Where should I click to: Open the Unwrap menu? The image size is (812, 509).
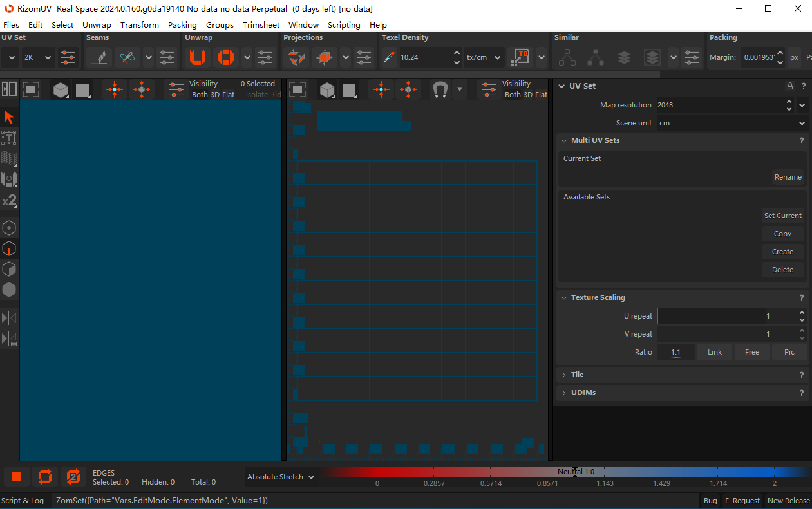[97, 24]
